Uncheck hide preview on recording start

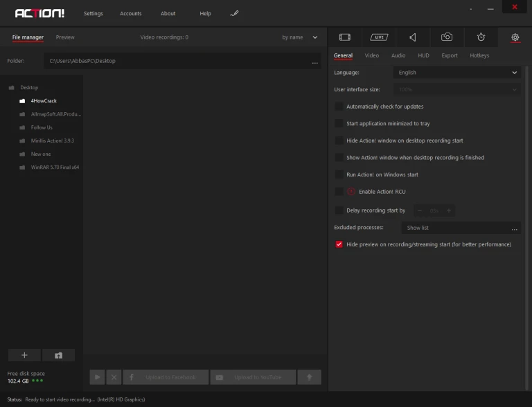point(339,244)
